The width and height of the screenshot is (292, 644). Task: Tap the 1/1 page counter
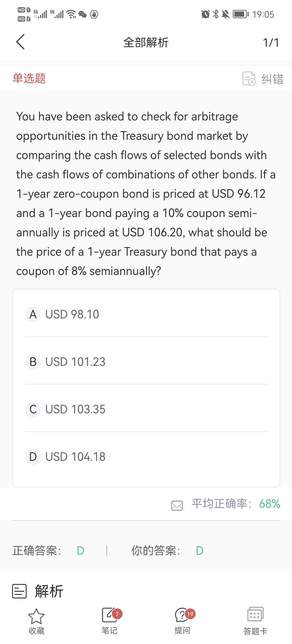[x=271, y=42]
